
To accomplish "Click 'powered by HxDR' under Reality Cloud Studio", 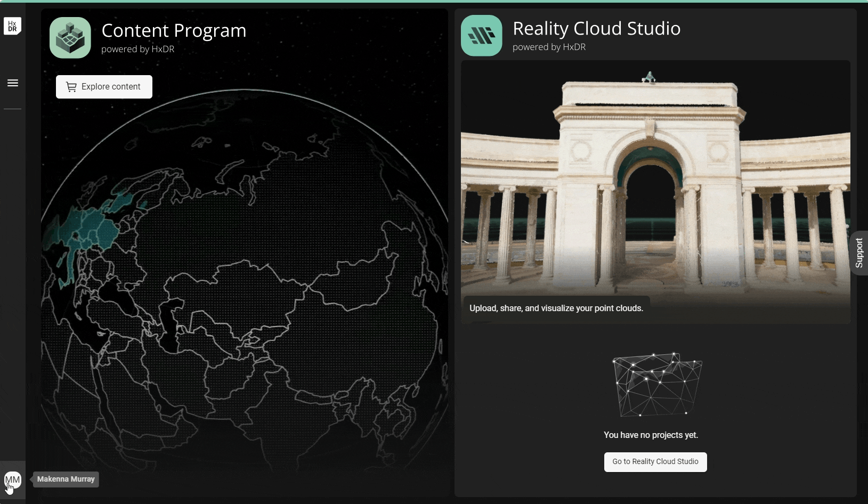I will point(549,47).
